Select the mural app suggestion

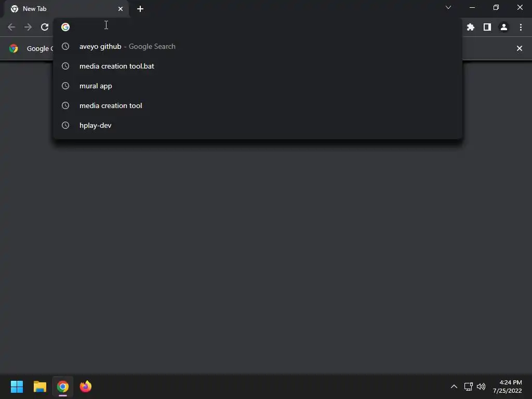[x=258, y=86]
